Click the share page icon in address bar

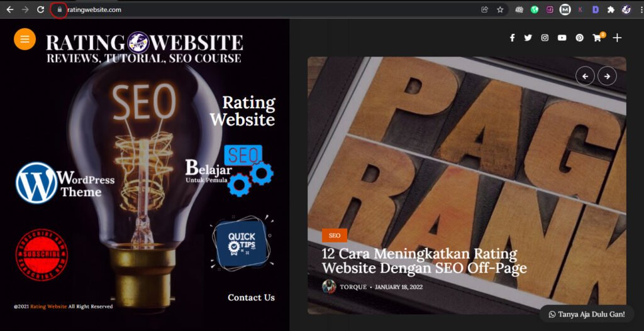485,9
